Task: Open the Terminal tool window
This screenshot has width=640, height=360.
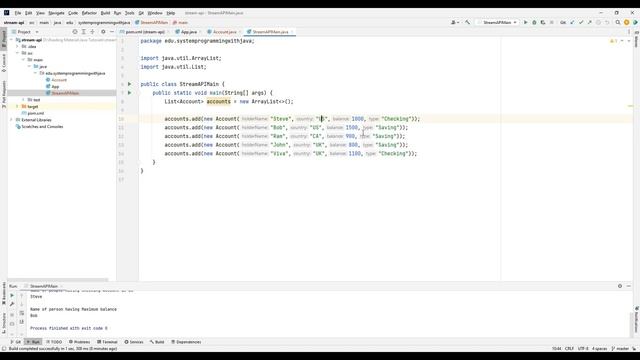Action: pyautogui.click(x=107, y=342)
